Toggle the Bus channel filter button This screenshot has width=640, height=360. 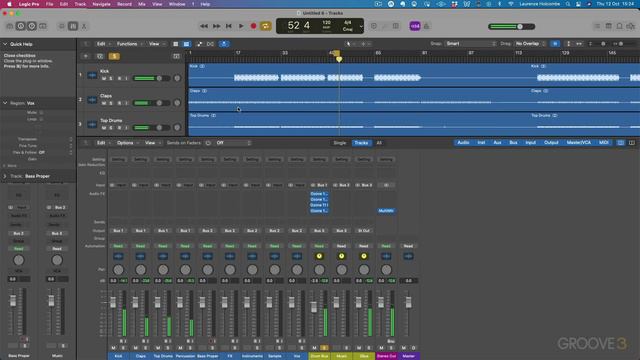pyautogui.click(x=513, y=142)
